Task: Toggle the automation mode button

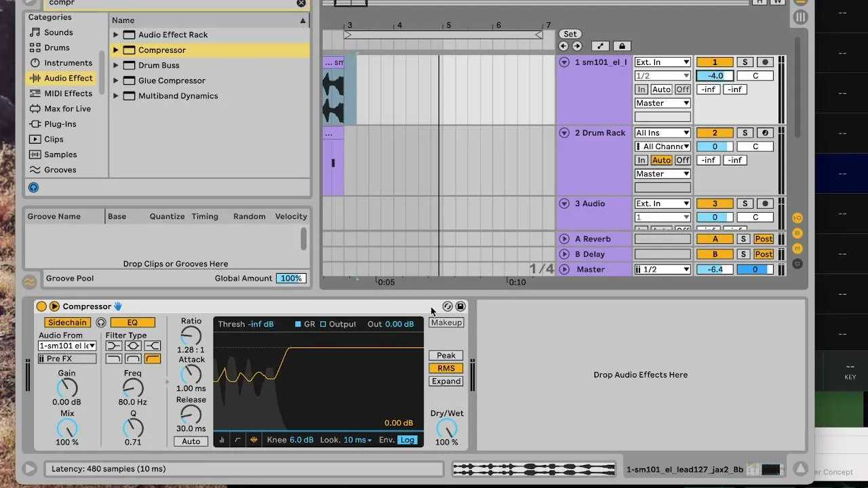Action: coord(600,46)
